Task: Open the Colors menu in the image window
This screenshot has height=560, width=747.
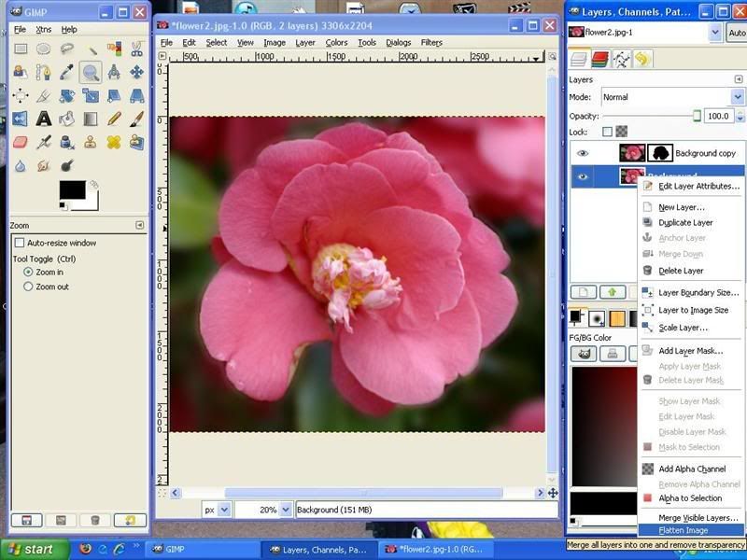Action: [336, 42]
